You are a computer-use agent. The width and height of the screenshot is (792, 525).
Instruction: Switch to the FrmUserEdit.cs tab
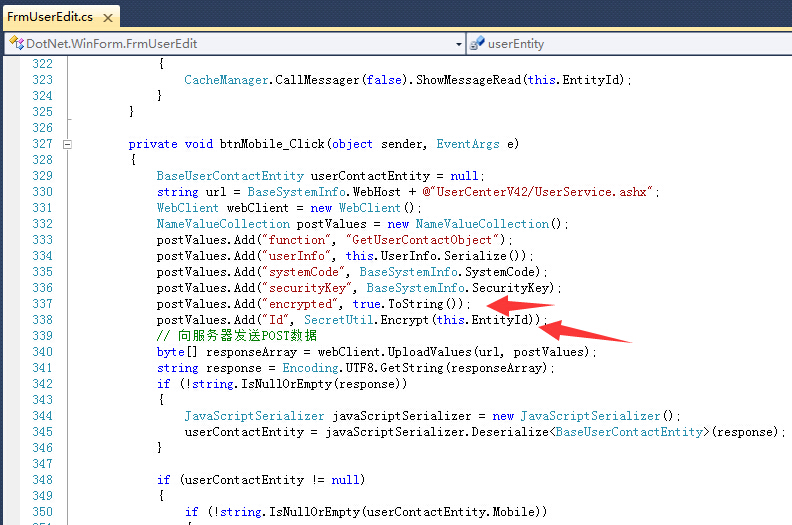point(50,17)
